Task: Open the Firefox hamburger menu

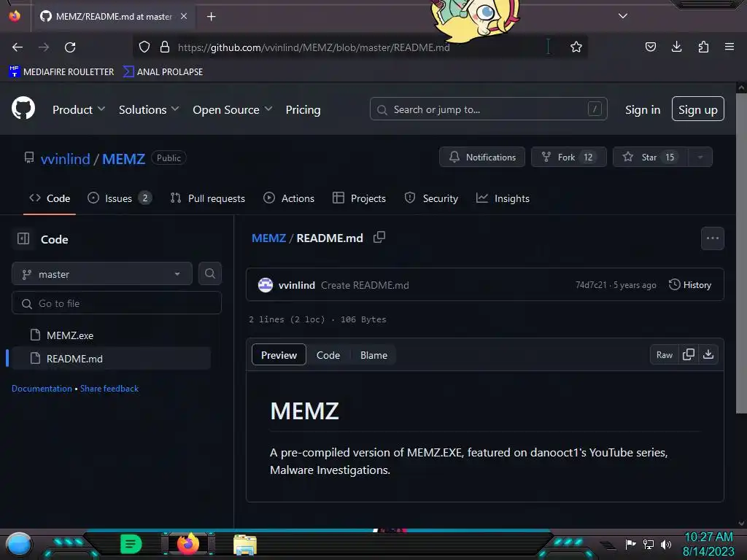Action: [729, 47]
